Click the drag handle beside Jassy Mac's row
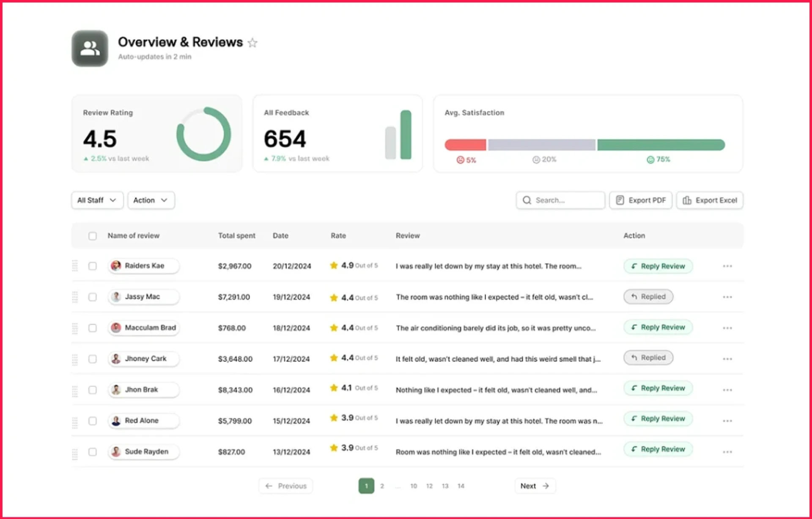 click(75, 297)
